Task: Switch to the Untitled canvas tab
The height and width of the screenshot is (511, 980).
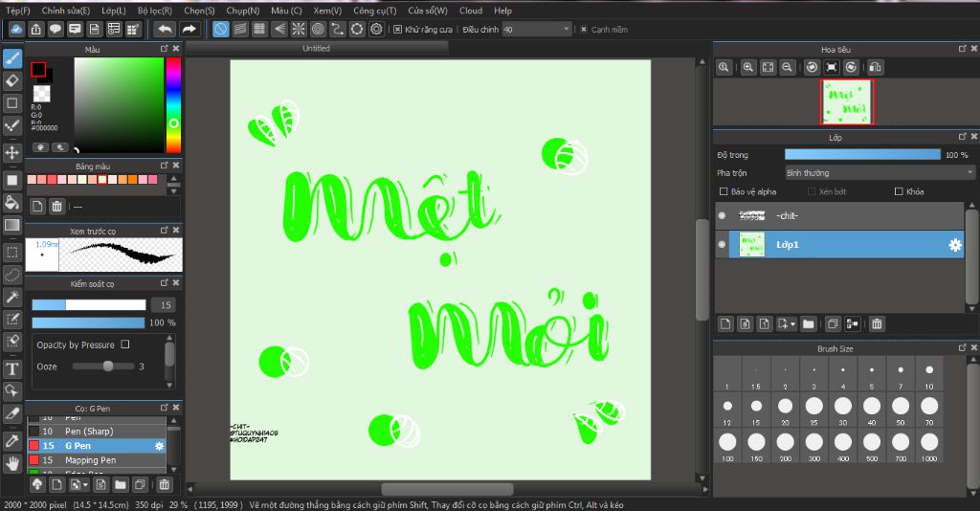Action: coord(316,48)
